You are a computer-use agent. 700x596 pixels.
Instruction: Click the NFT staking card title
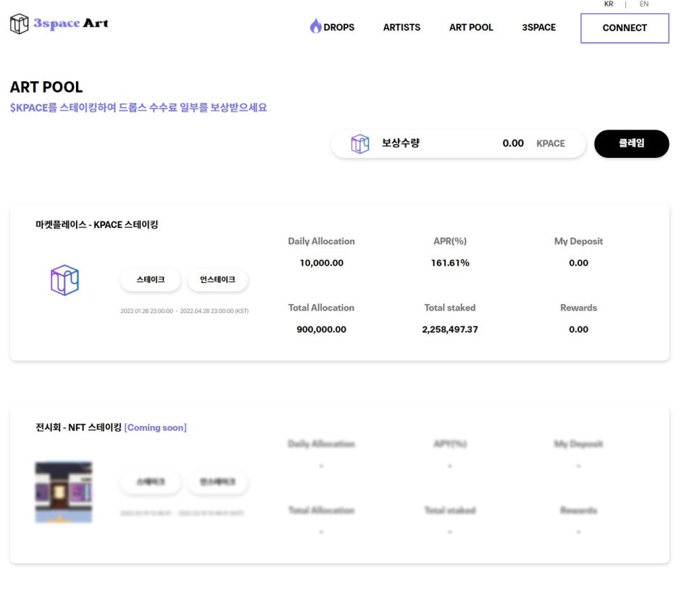[78, 427]
